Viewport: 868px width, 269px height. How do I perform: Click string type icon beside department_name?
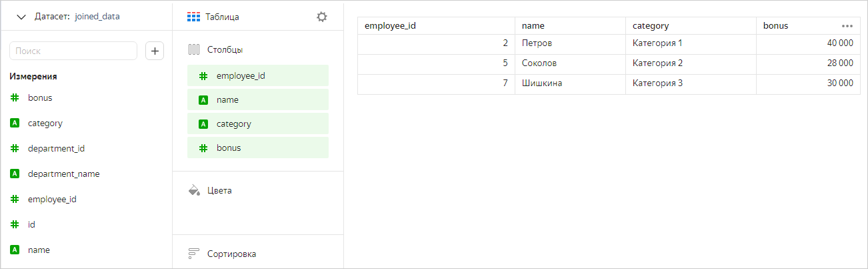point(15,174)
